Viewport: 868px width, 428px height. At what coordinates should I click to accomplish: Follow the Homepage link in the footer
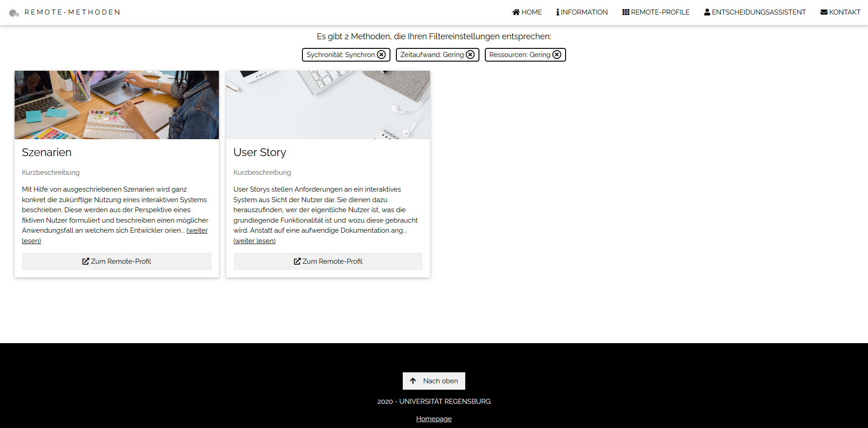pos(434,419)
